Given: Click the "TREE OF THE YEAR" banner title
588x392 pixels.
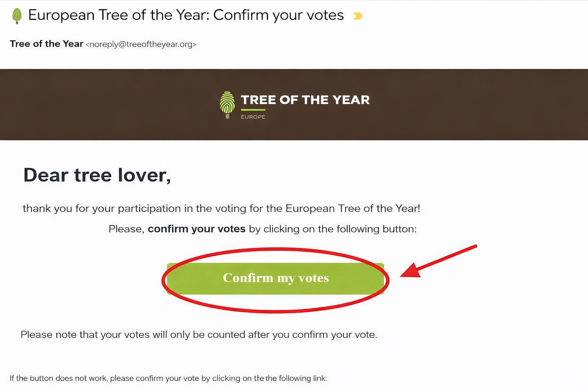Looking at the screenshot, I should pyautogui.click(x=305, y=100).
